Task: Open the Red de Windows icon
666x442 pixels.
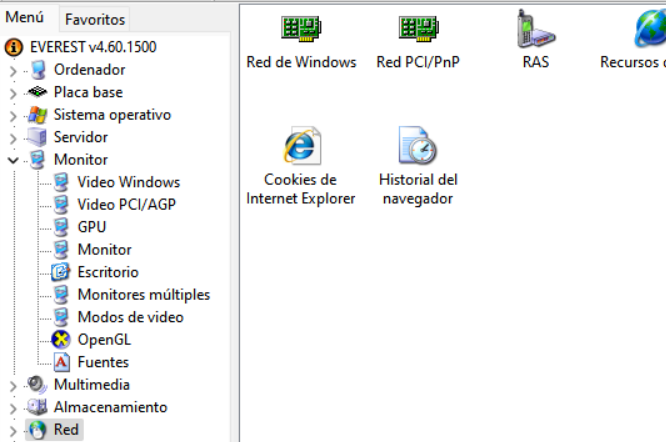Action: [x=301, y=28]
